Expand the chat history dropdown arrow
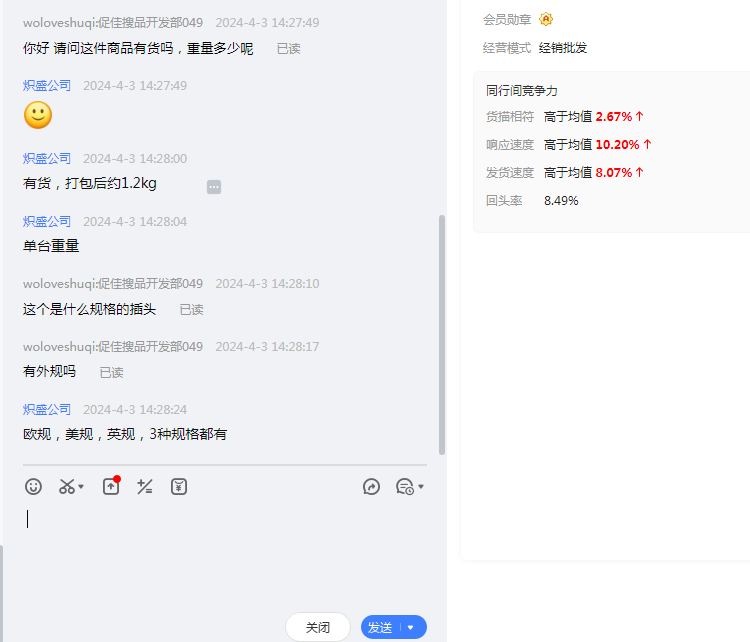 pyautogui.click(x=421, y=487)
